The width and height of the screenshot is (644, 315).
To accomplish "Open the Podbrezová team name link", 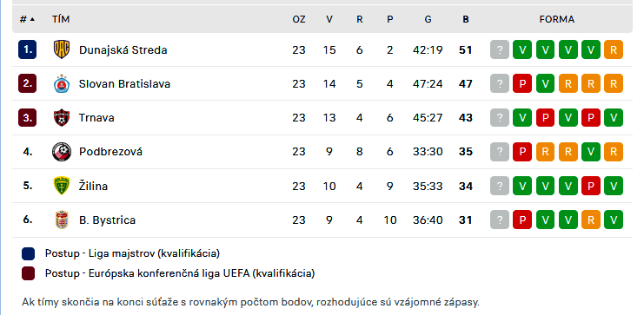I will [110, 152].
